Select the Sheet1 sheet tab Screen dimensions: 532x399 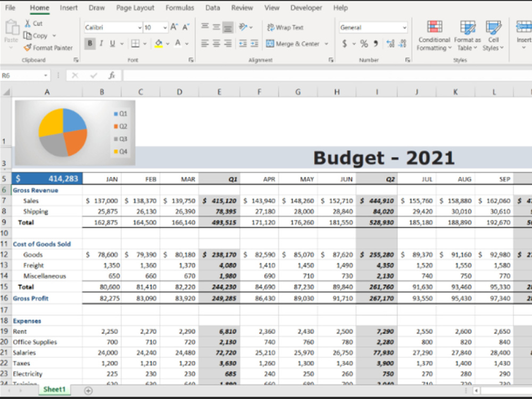54,389
